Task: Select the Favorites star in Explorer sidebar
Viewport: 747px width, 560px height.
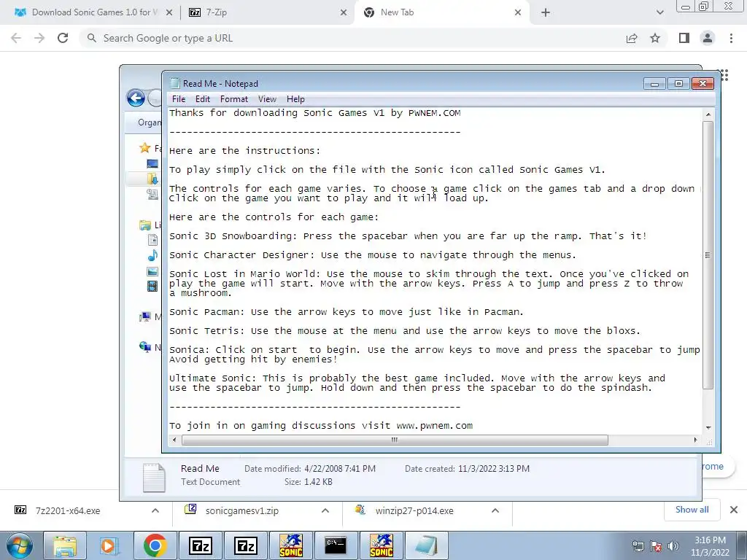Action: pos(145,148)
